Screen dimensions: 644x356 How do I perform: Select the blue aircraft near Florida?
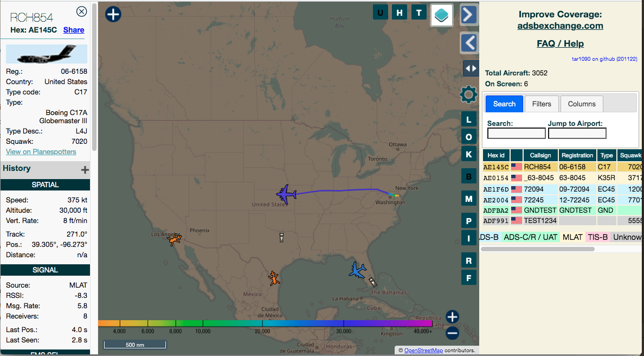pyautogui.click(x=357, y=270)
